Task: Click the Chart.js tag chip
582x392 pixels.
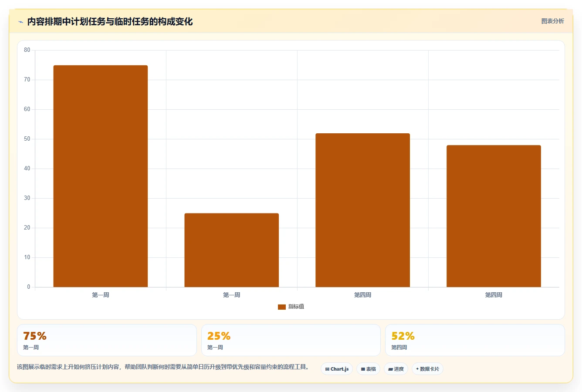Action: [337, 369]
